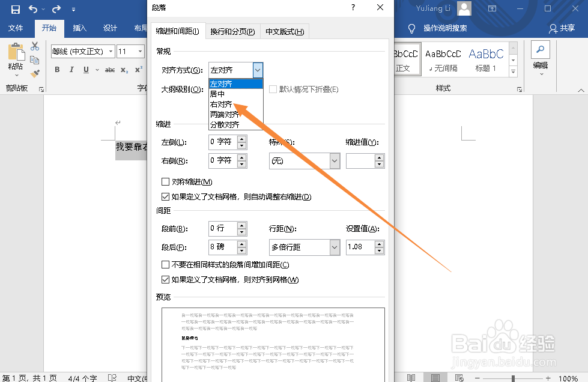588x382 pixels.
Task: Switch to the 换行和分页 dialog tab
Action: [232, 31]
